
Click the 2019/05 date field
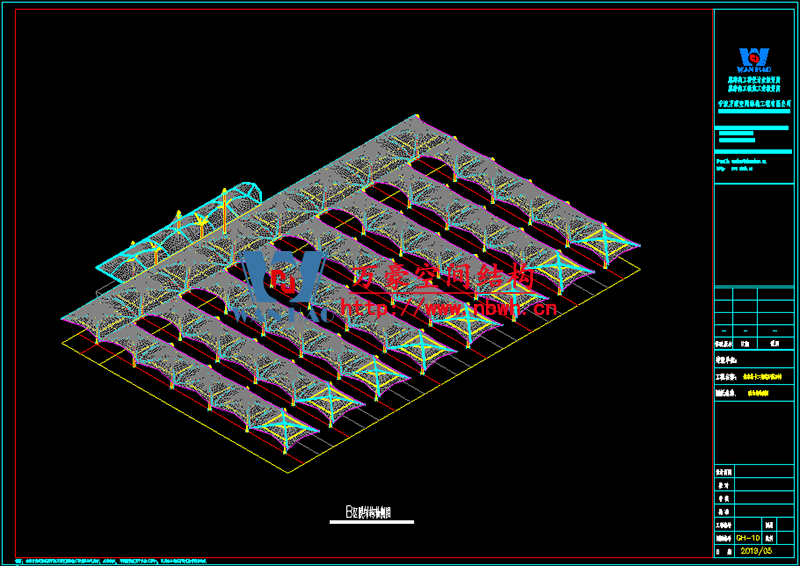click(x=755, y=551)
